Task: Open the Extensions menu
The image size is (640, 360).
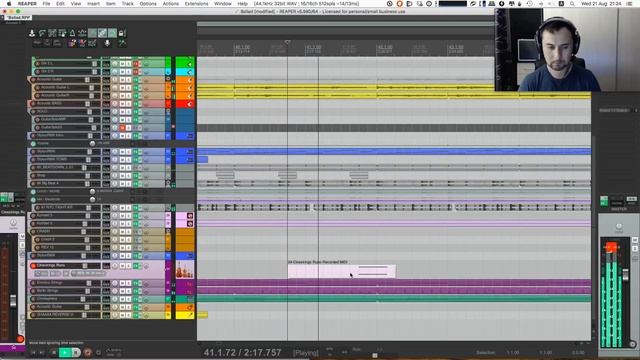Action: tap(196, 4)
